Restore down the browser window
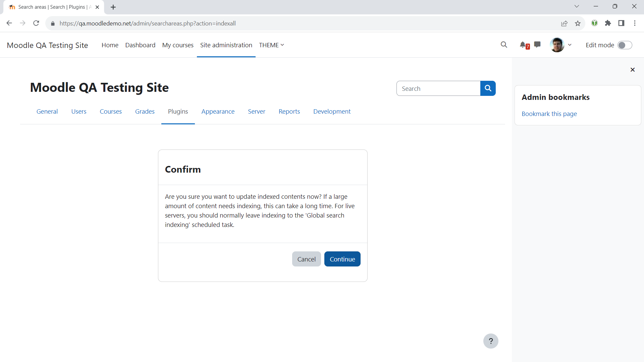 pyautogui.click(x=615, y=6)
